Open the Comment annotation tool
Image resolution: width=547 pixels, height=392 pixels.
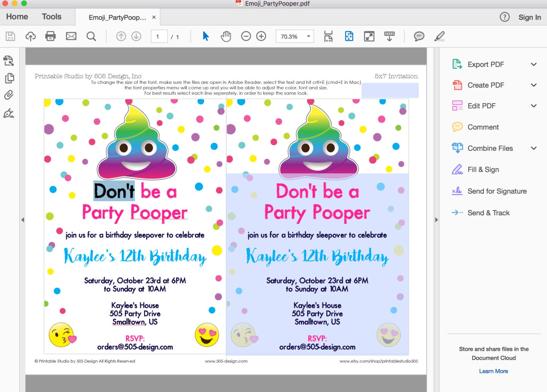(419, 36)
